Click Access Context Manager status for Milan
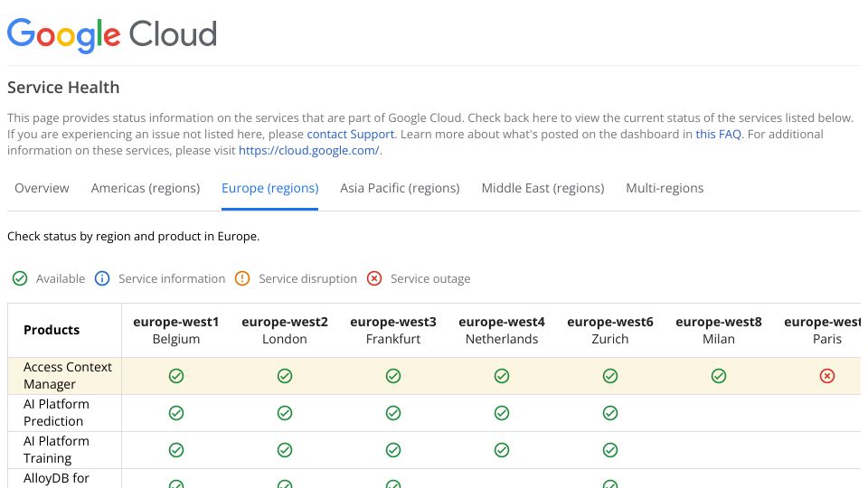Viewport: 868px width, 488px height. (719, 376)
